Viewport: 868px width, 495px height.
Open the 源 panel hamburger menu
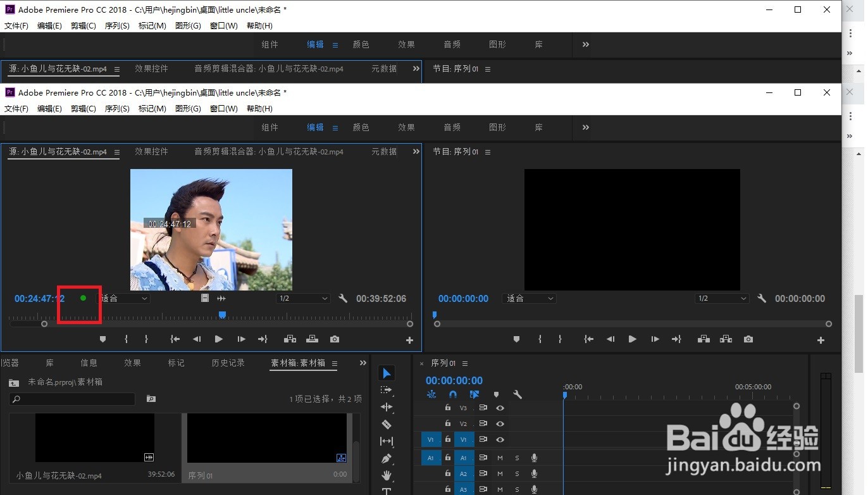[116, 151]
